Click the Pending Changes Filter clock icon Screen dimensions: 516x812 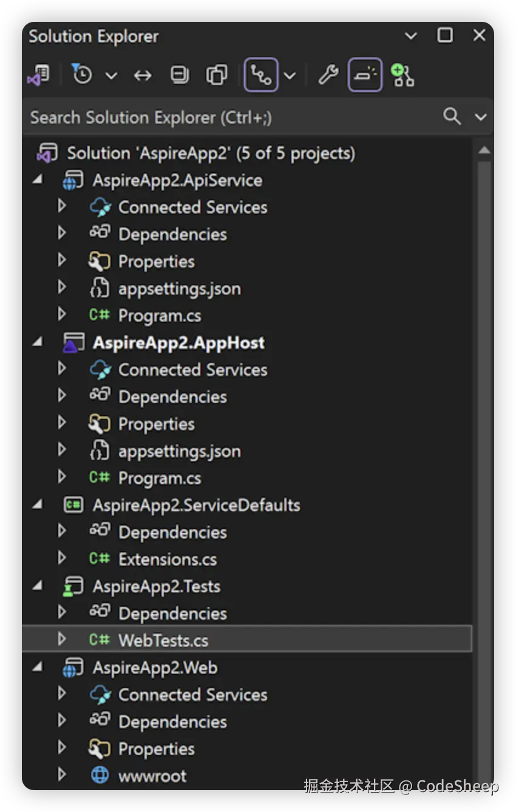pyautogui.click(x=82, y=75)
